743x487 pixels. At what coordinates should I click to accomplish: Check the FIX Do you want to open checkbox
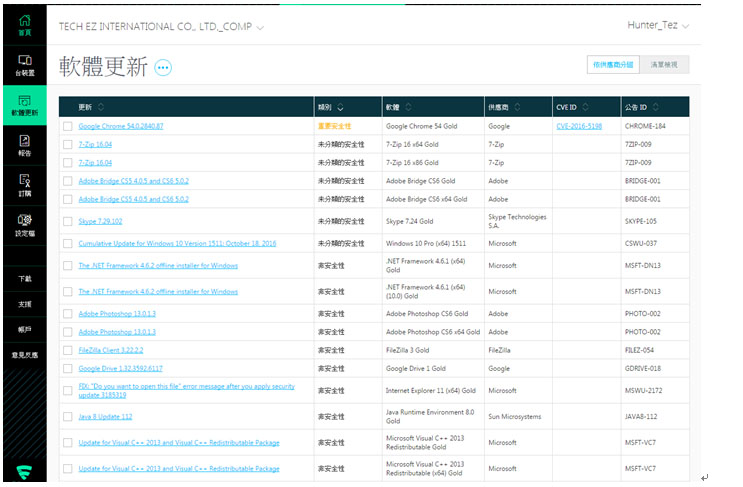(x=68, y=391)
